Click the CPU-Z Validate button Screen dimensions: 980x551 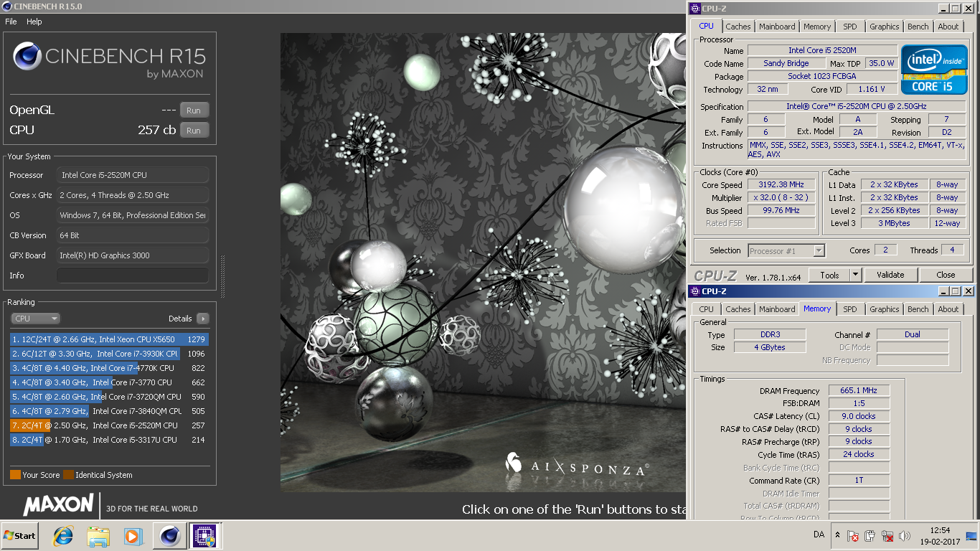[x=890, y=275]
